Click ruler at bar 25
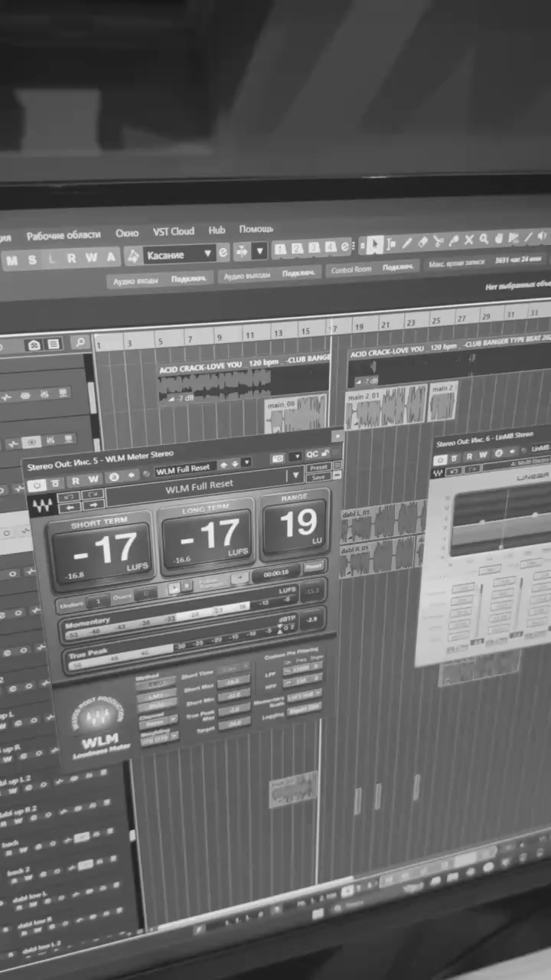The image size is (551, 980). tap(435, 320)
